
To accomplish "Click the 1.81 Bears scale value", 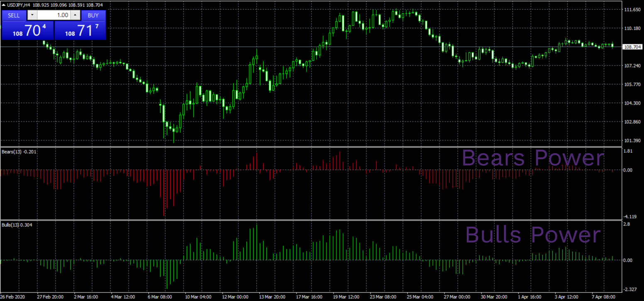I will [628, 151].
